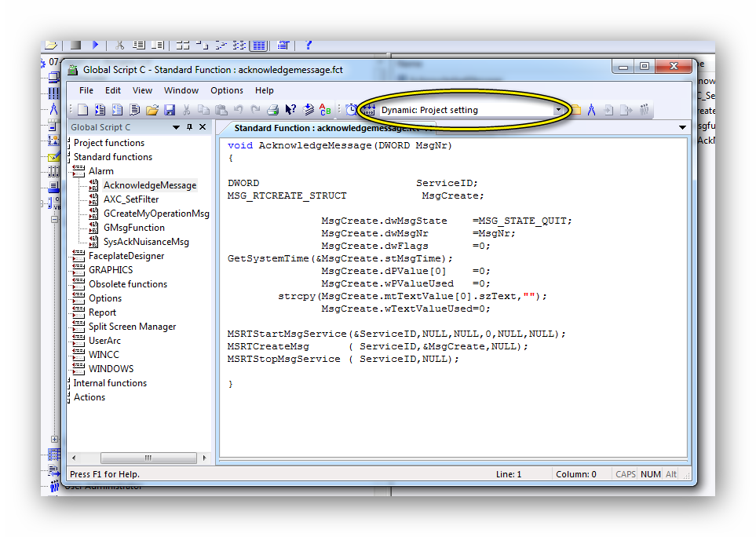This screenshot has width=756, height=537.
Task: Open the Standard Function header dropdown arrow
Action: click(x=681, y=126)
